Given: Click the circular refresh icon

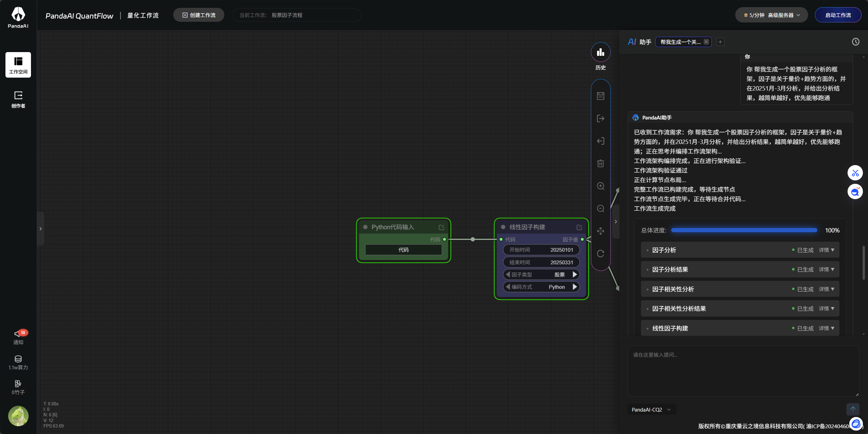Looking at the screenshot, I should 600,253.
